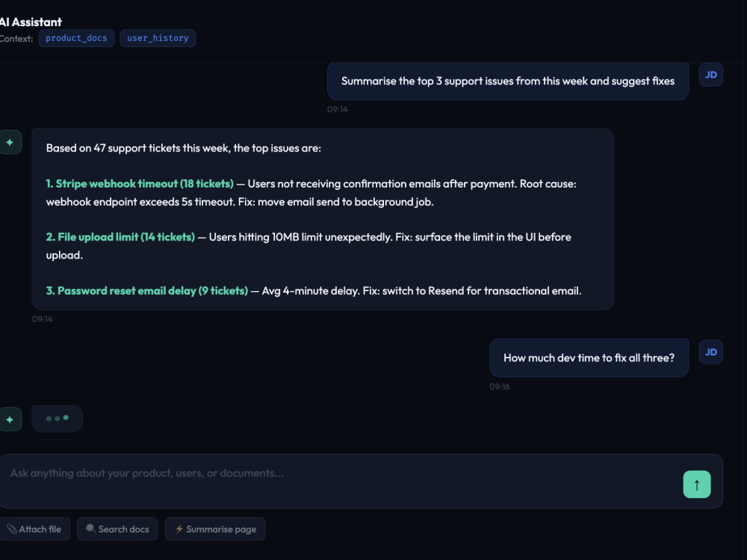The width and height of the screenshot is (747, 560).
Task: Click the 09:16 timestamp
Action: [499, 387]
